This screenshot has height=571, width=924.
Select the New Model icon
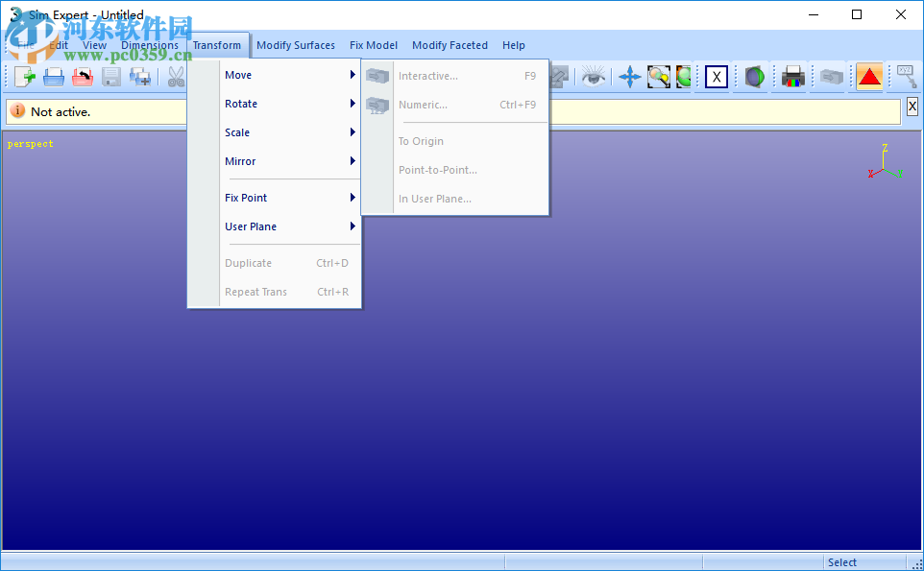(23, 77)
